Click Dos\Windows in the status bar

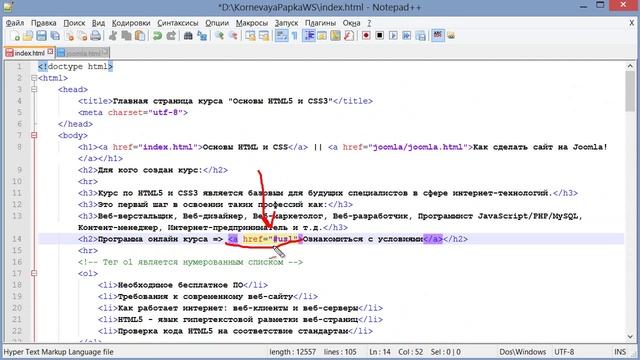(522, 352)
